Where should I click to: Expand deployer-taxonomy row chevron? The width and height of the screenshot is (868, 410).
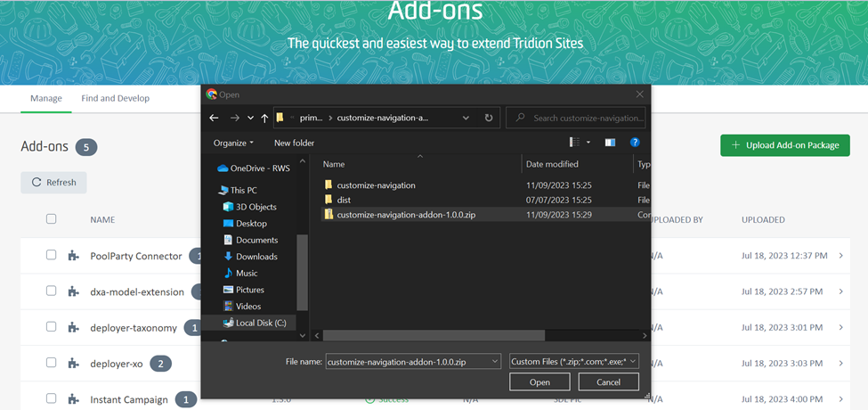tap(841, 327)
